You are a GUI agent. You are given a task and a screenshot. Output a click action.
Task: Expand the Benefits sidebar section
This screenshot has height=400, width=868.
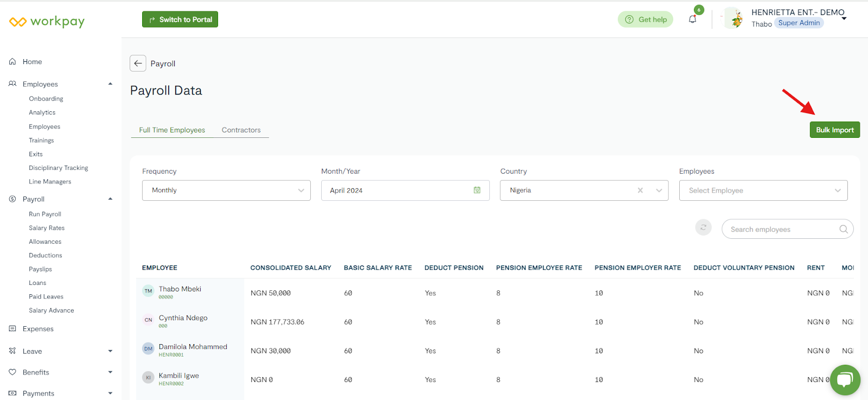point(110,372)
